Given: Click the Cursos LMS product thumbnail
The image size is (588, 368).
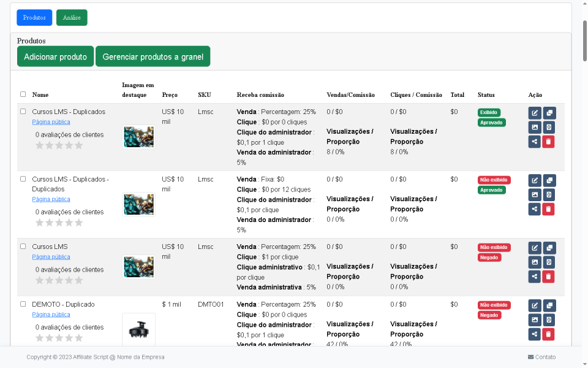Looking at the screenshot, I should click(x=138, y=266).
